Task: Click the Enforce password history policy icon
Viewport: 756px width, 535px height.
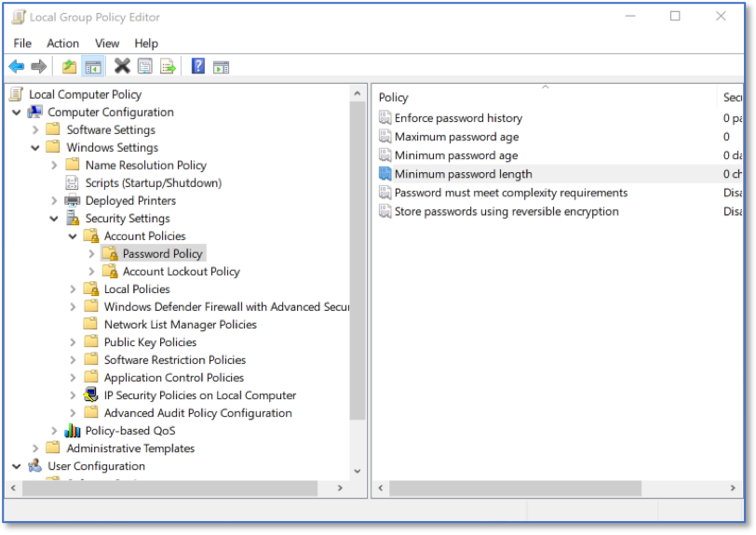Action: 385,117
